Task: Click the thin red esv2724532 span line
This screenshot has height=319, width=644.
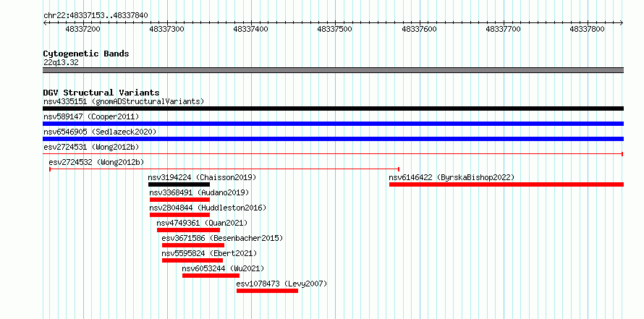Action: [224, 169]
